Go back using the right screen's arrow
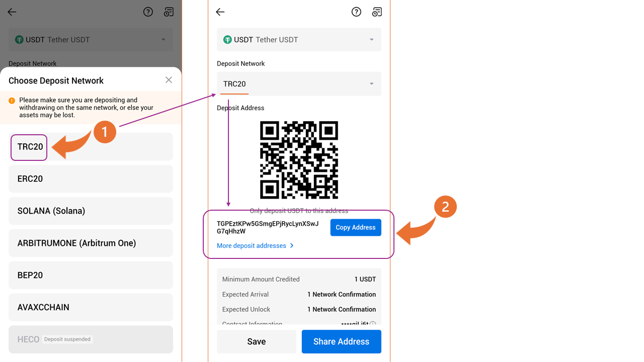 point(220,12)
